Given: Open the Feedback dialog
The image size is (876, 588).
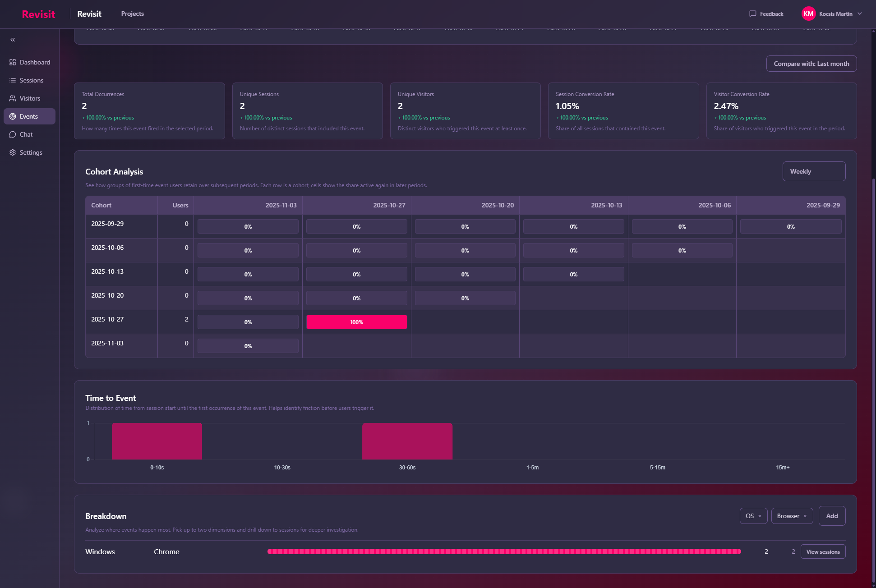Looking at the screenshot, I should [x=767, y=14].
